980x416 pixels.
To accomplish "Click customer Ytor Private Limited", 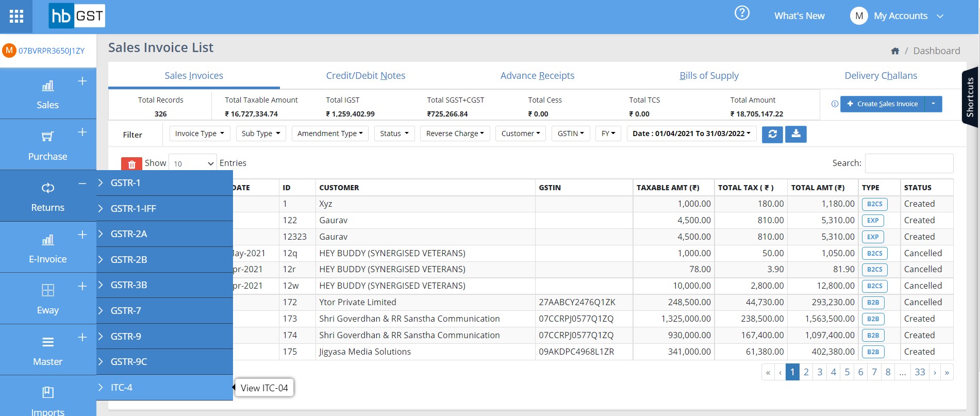I will [357, 302].
